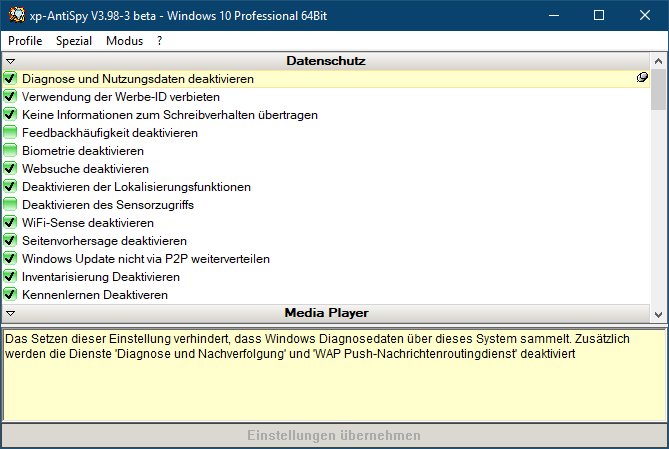The width and height of the screenshot is (669, 449).
Task: Toggle Websuche deaktivieren checkbox
Action: pos(10,168)
